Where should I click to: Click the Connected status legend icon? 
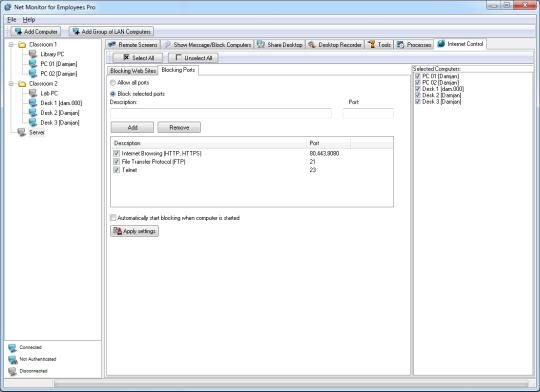(12, 348)
